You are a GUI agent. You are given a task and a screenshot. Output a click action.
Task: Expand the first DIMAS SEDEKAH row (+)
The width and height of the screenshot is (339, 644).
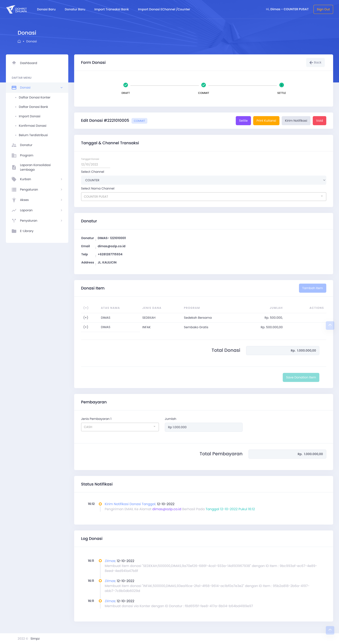pyautogui.click(x=86, y=318)
